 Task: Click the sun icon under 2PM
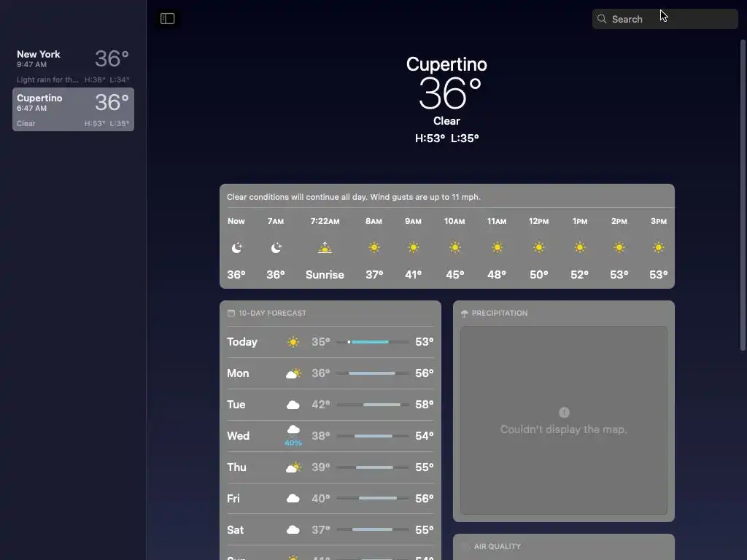coord(619,248)
